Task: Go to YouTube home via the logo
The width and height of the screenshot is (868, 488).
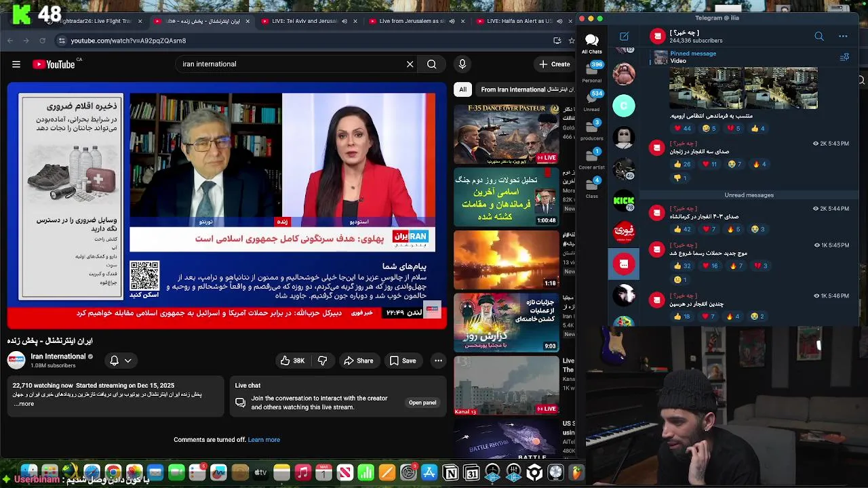Action: [54, 64]
